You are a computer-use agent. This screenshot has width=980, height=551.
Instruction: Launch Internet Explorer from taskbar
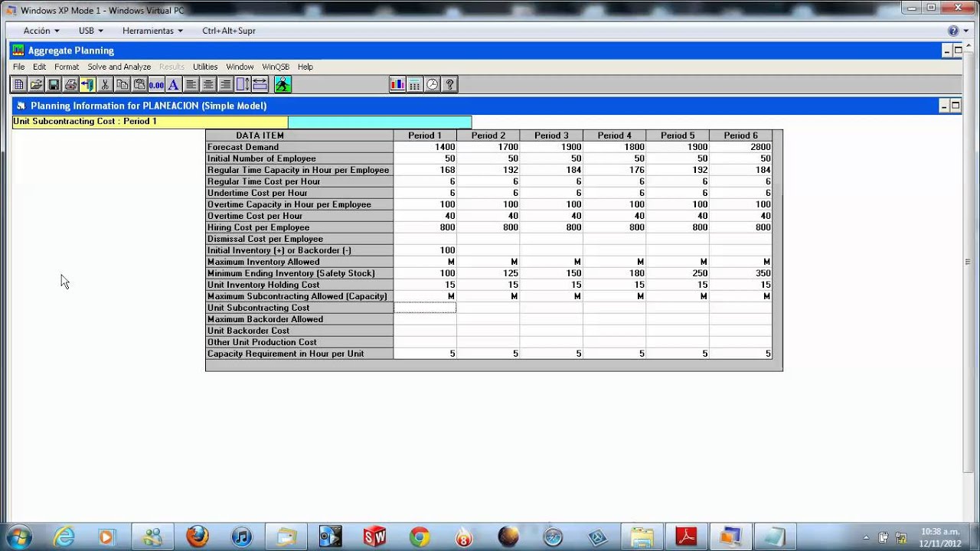tap(64, 537)
